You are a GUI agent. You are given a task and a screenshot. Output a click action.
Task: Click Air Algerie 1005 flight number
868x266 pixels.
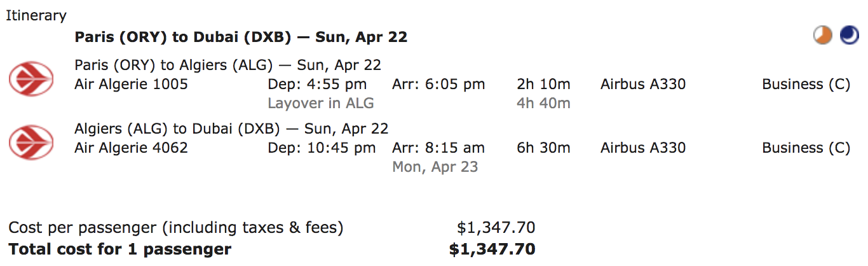point(131,84)
